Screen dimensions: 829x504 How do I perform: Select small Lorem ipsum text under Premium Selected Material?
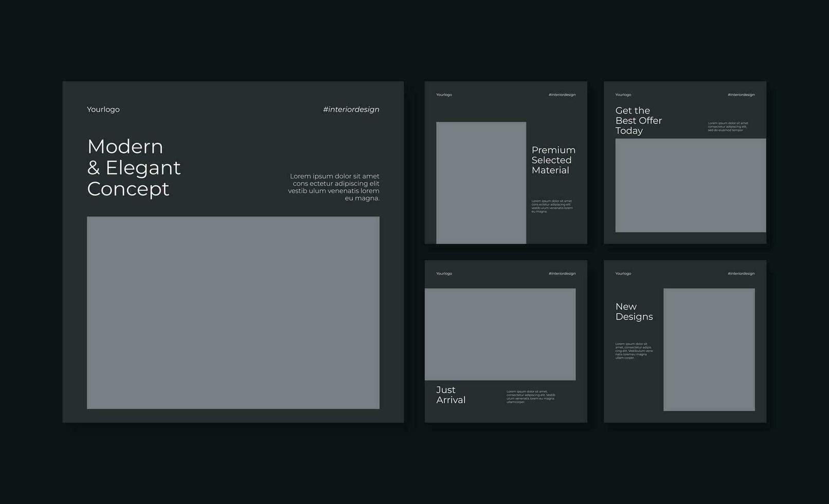[552, 206]
